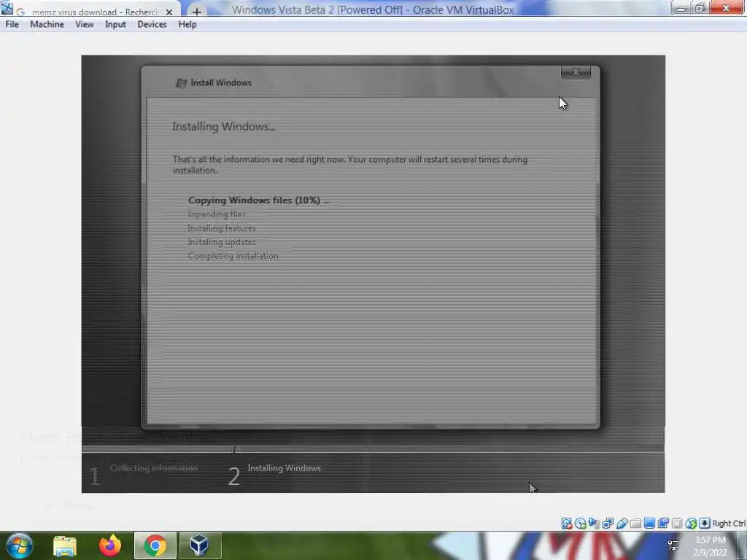747x560 pixels.
Task: Click the taskbar clock showing 3:57 PM
Action: click(x=711, y=546)
